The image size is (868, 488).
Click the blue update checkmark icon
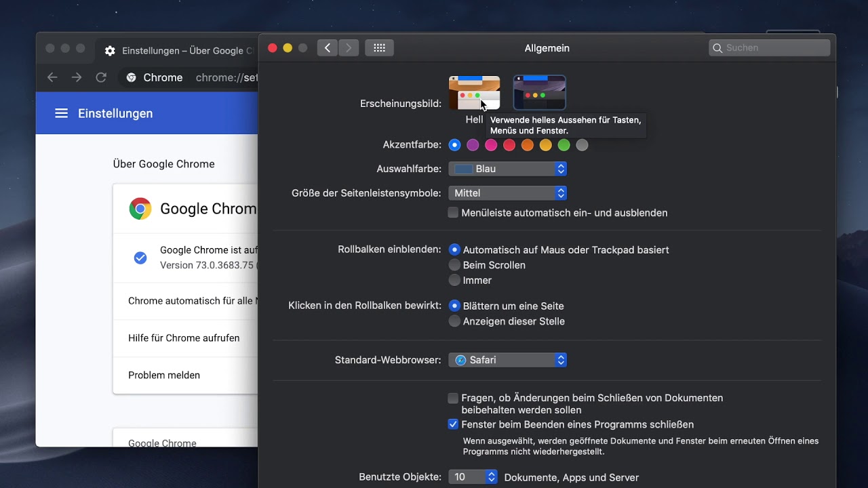140,258
